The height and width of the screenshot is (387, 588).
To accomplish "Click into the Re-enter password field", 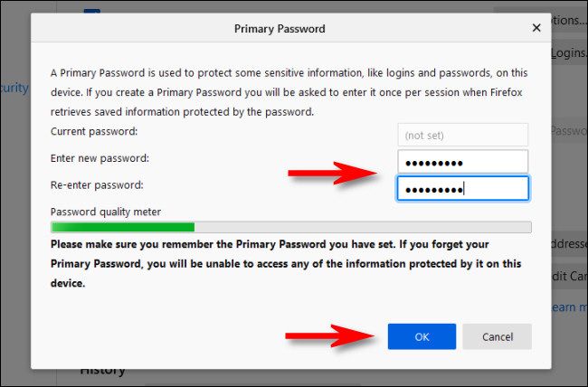I will coord(462,188).
